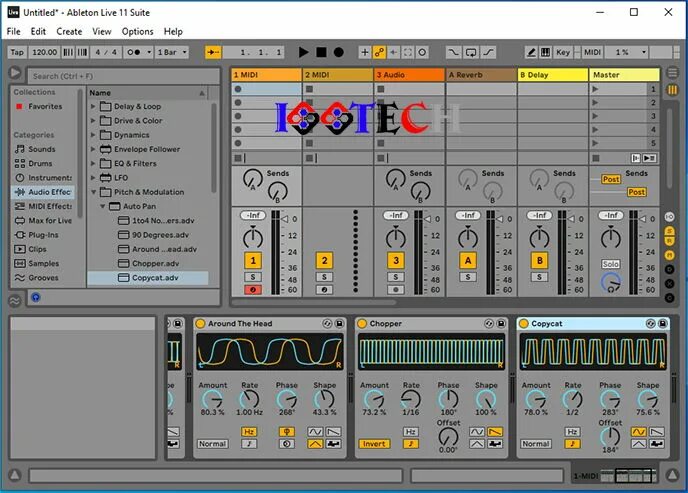This screenshot has width=688, height=493.
Task: Toggle the Loop switch in toolbar
Action: coord(471,52)
